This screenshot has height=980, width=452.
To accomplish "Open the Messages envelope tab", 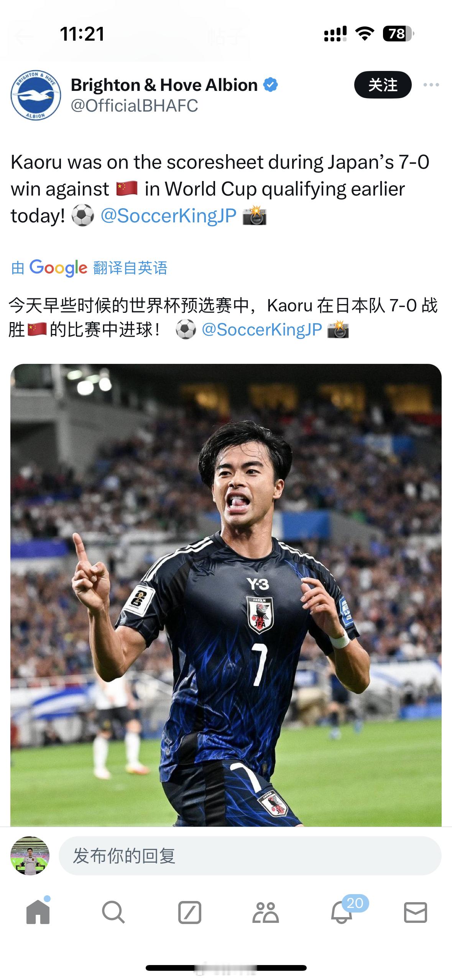I will tap(416, 912).
